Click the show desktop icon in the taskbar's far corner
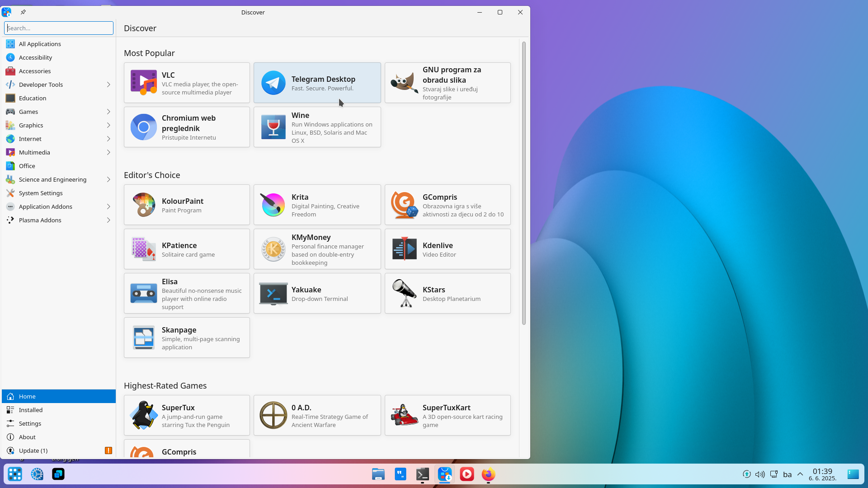The image size is (868, 488). pyautogui.click(x=853, y=474)
